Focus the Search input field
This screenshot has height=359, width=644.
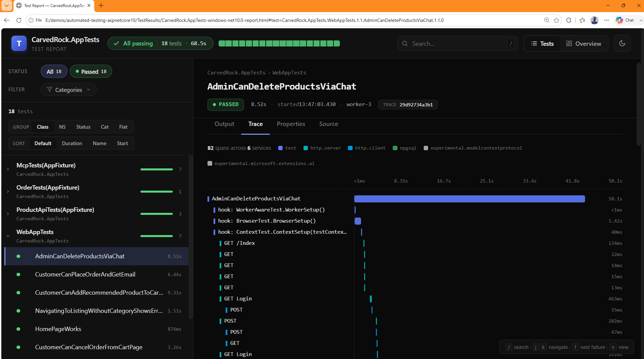coord(457,44)
